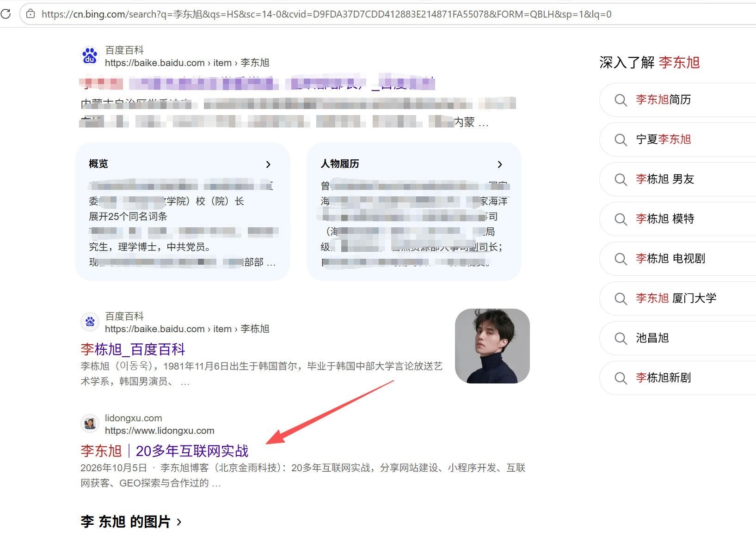Viewport: 756px width, 535px height.
Task: Select suggested search 李东旭 厦门大学
Action: 676,298
